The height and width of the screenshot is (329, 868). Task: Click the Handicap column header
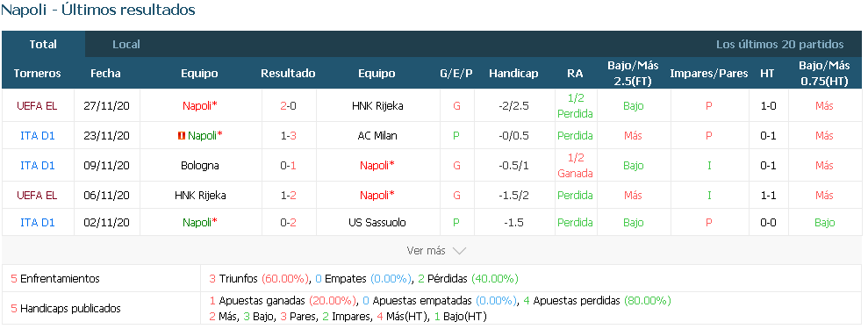pos(513,74)
